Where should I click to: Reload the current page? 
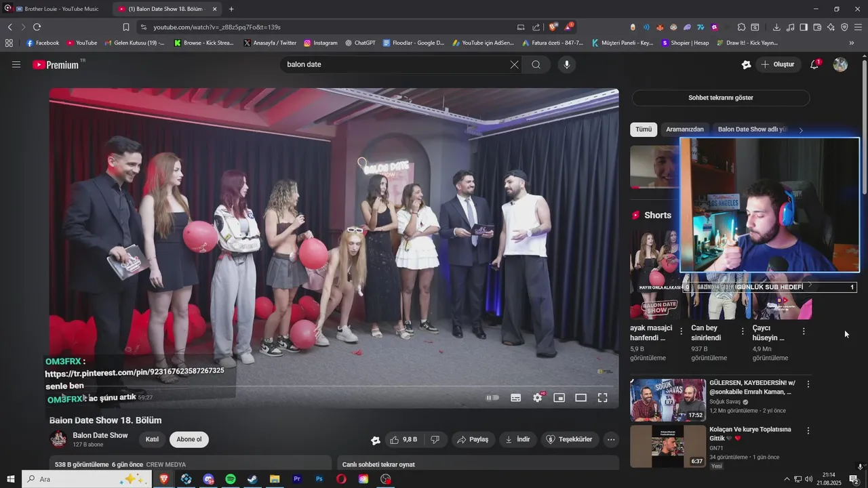point(37,27)
